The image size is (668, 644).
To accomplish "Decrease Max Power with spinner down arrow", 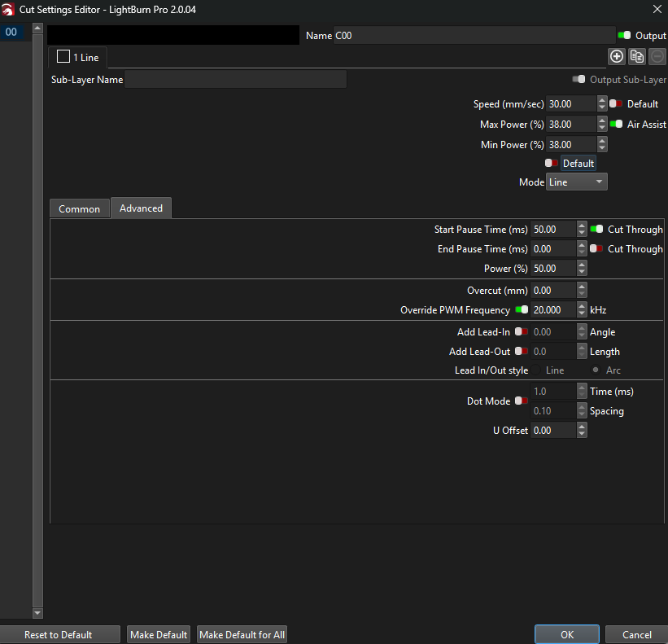I will (x=602, y=129).
